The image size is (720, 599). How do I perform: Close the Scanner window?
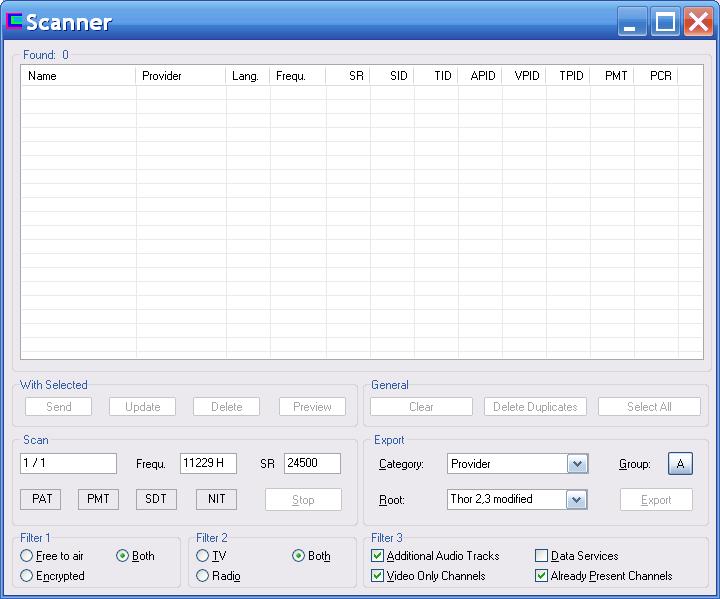point(698,21)
